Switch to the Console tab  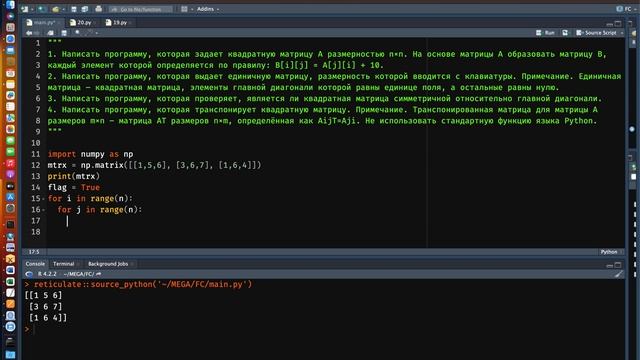35,264
